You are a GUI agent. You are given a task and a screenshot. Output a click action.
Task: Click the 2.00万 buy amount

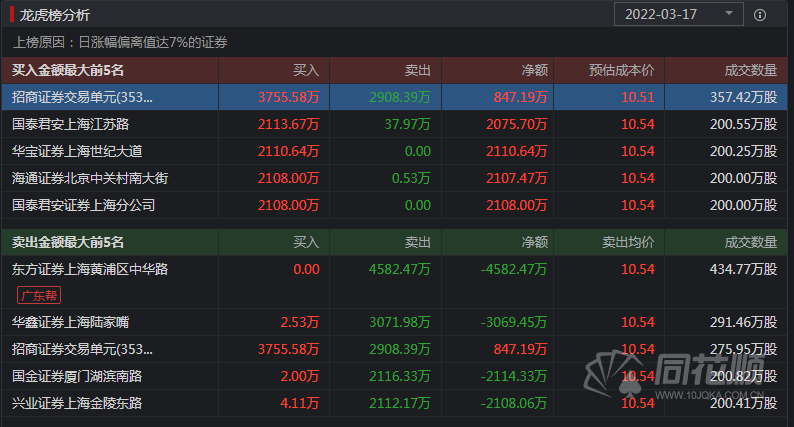click(300, 376)
